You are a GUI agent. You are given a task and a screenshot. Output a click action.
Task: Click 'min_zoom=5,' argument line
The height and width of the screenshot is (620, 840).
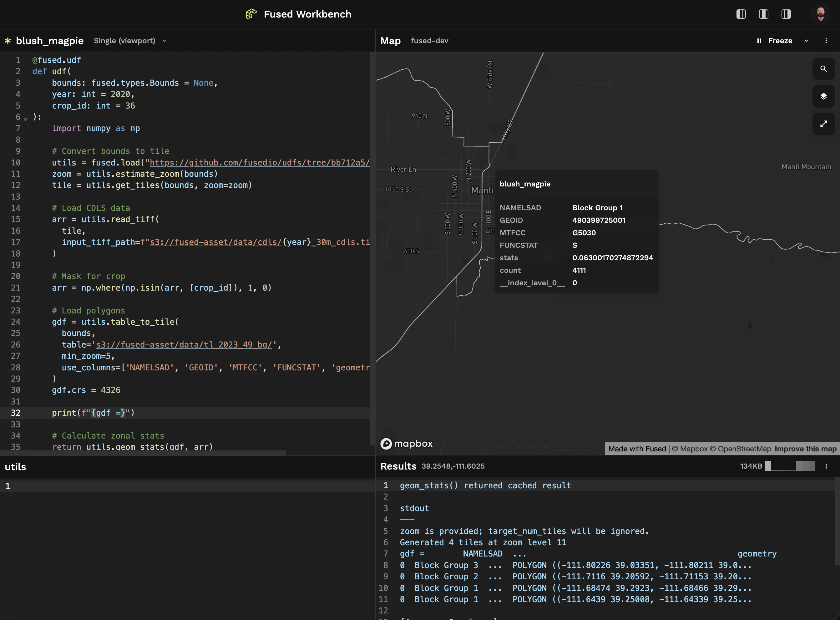pyautogui.click(x=88, y=356)
